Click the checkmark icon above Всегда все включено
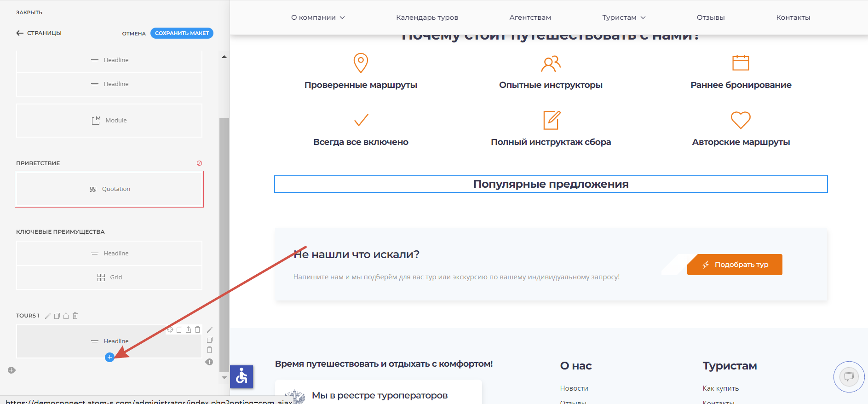Screen dimensions: 868x404 (x=361, y=120)
